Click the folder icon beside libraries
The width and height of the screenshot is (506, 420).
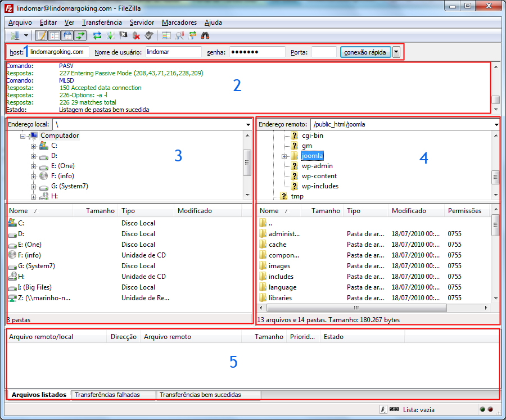click(x=263, y=297)
